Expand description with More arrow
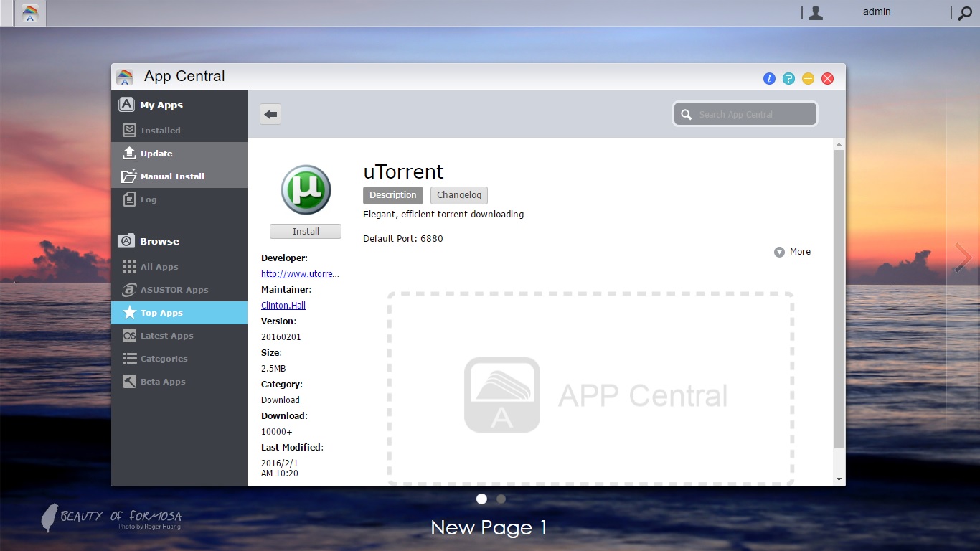This screenshot has height=551, width=980. click(x=780, y=252)
